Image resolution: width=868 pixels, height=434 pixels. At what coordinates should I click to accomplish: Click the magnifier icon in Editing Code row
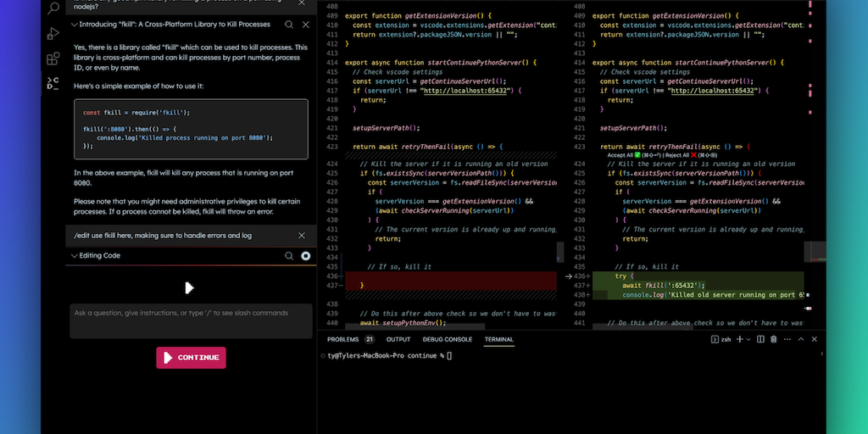click(x=289, y=255)
